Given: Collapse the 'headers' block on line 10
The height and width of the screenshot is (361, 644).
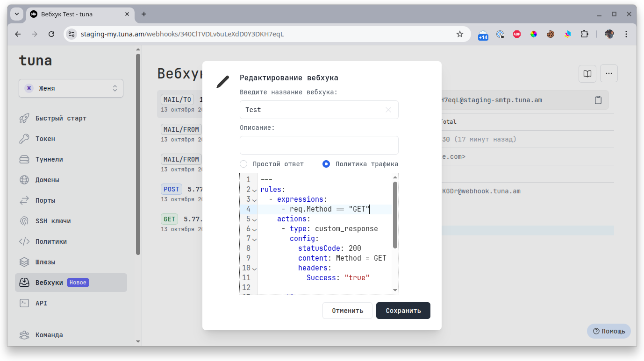Looking at the screenshot, I should click(254, 269).
